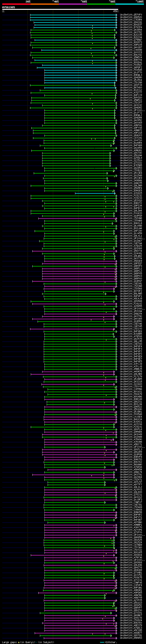The height and width of the screenshot is (644, 146).
Task: Click hit label UniRef100_Q40365
Action: tap(131, 319)
